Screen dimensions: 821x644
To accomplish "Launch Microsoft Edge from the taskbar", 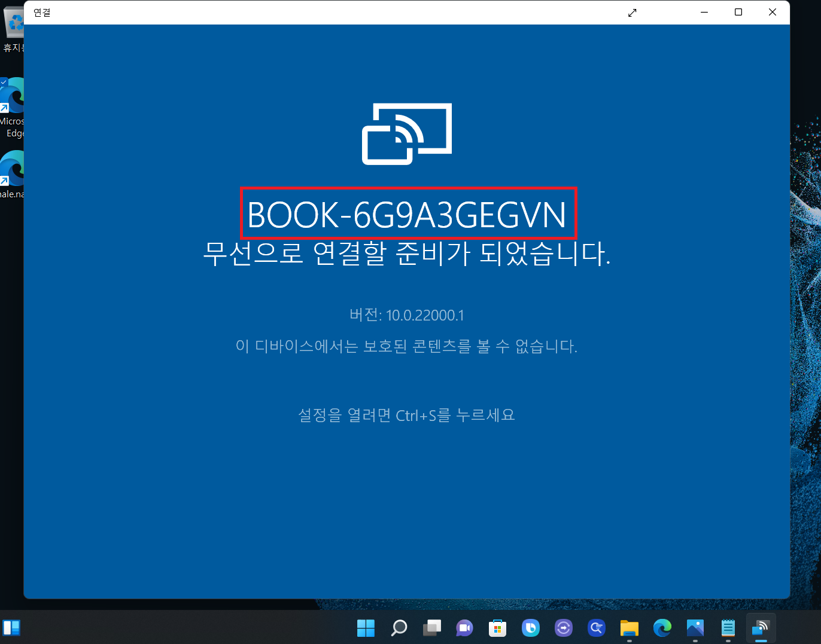I will pos(662,628).
